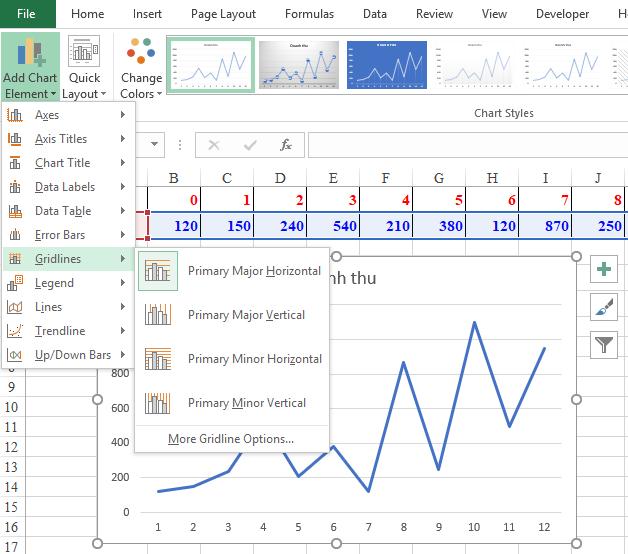Click the Chart Elements plus button
Screen dimensions: 628x554
(x=604, y=269)
